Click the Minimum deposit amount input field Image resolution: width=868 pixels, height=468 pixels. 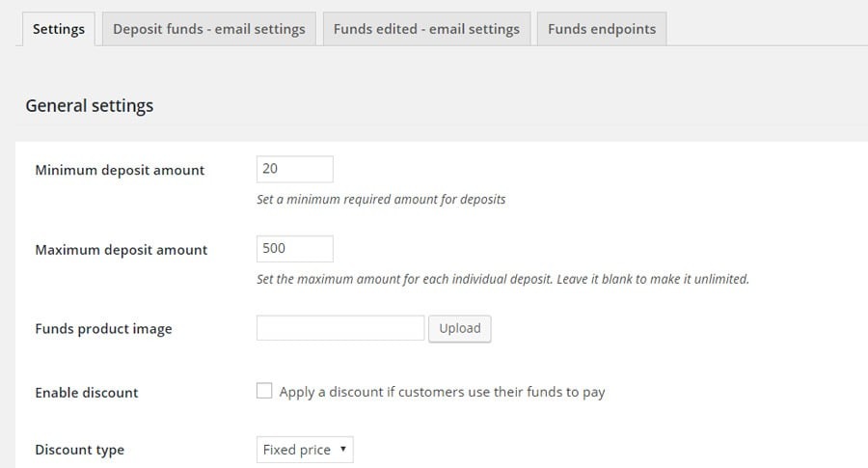294,169
